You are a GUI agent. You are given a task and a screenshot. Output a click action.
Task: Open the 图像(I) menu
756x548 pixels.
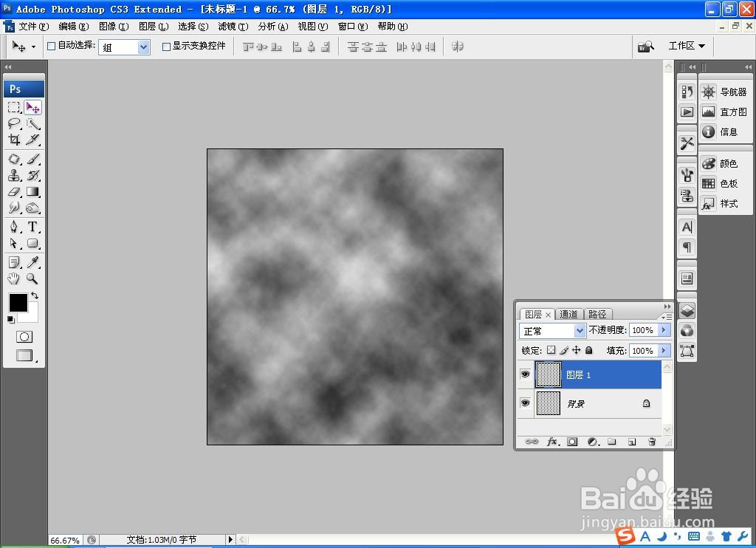[114, 26]
